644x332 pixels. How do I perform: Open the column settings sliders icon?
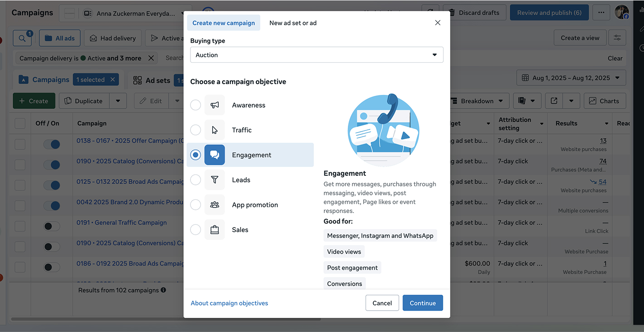(x=617, y=38)
